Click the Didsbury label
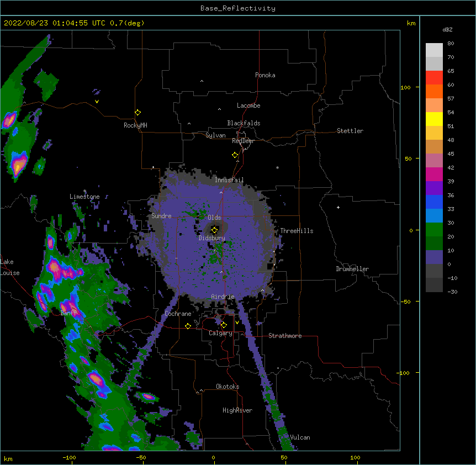 point(212,238)
